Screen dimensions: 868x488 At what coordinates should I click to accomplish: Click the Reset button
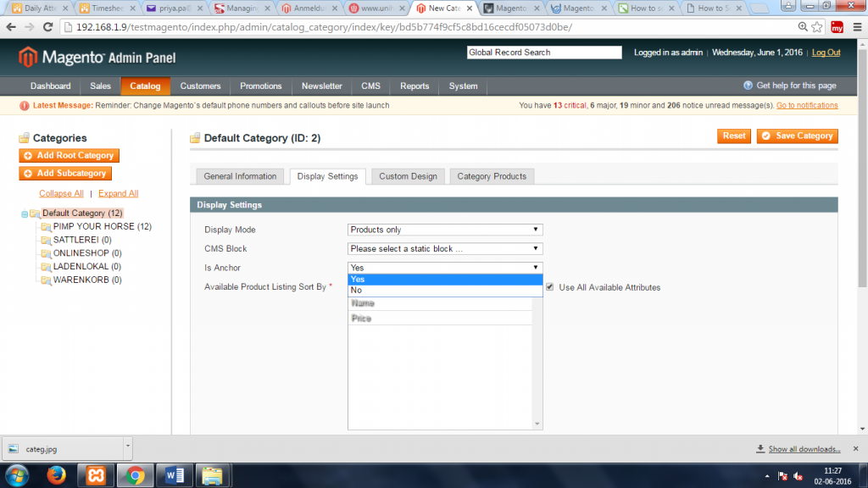coord(733,135)
